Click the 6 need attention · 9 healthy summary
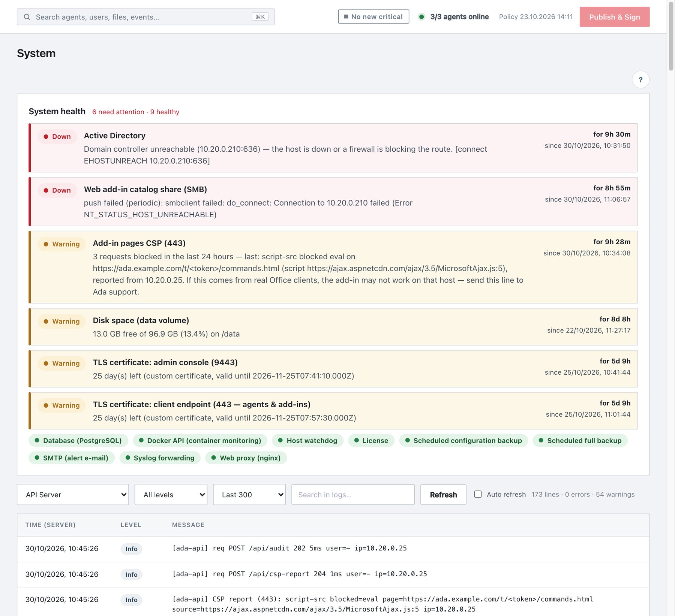 (136, 112)
